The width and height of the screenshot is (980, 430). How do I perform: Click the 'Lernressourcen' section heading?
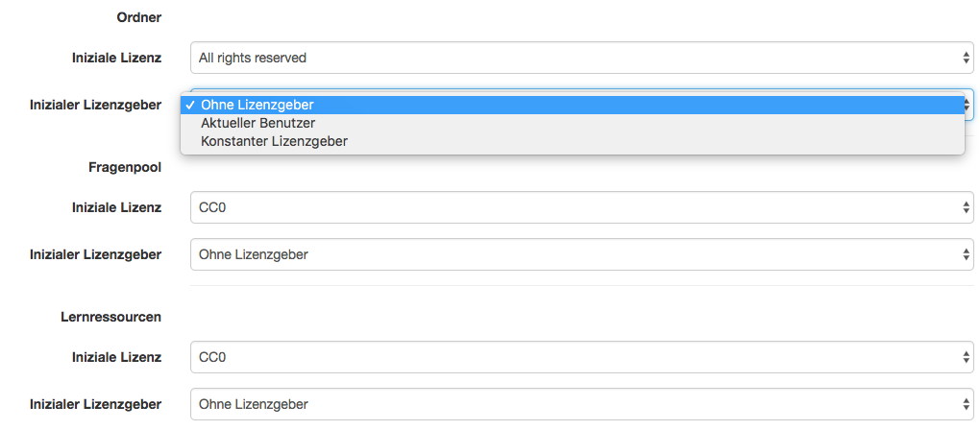(110, 316)
